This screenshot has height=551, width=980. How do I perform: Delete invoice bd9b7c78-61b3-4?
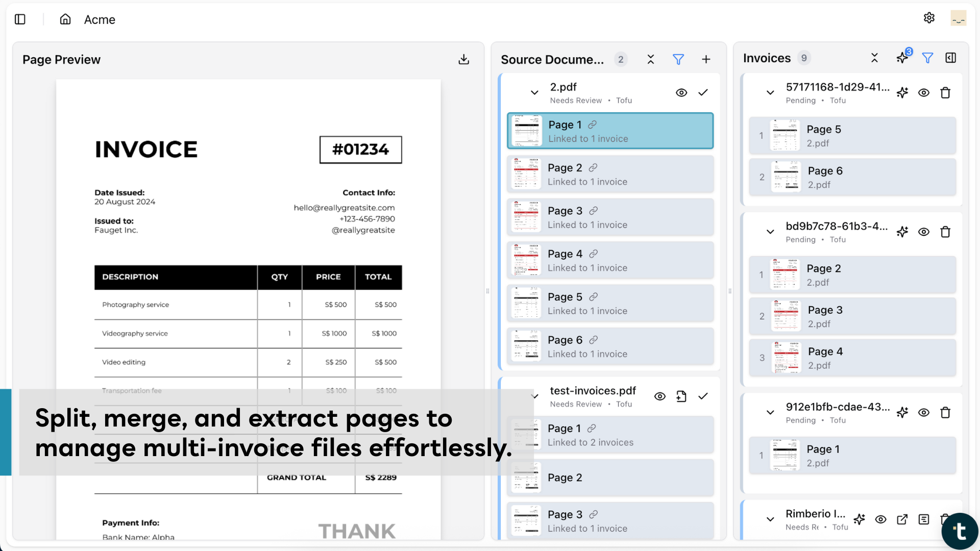tap(945, 232)
